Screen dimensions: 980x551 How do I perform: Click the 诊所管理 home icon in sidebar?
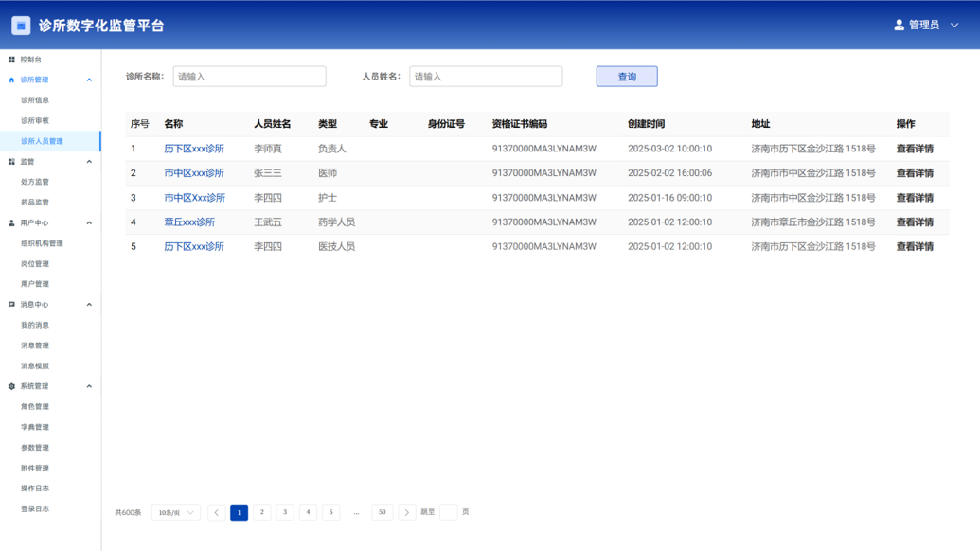point(11,80)
